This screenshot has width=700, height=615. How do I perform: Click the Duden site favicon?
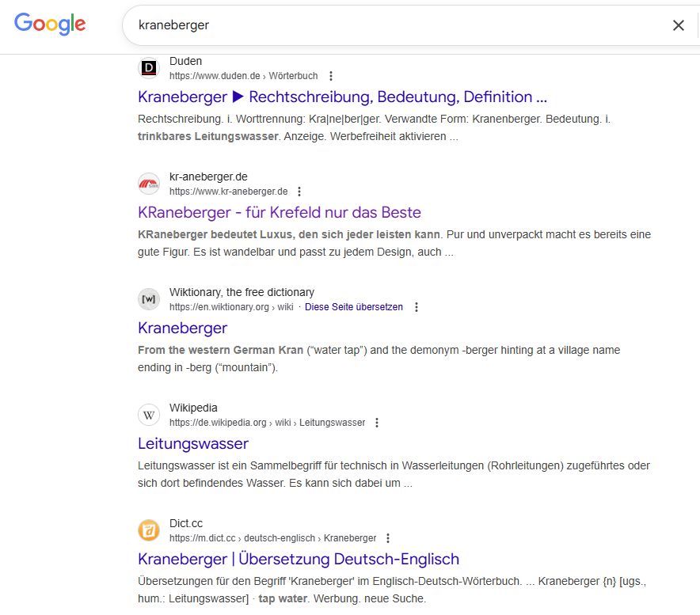pos(149,69)
